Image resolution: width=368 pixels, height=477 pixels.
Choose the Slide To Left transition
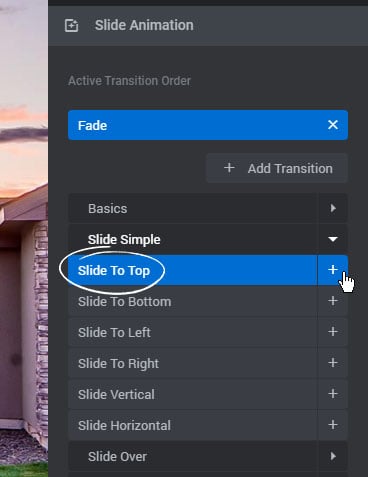coord(114,333)
